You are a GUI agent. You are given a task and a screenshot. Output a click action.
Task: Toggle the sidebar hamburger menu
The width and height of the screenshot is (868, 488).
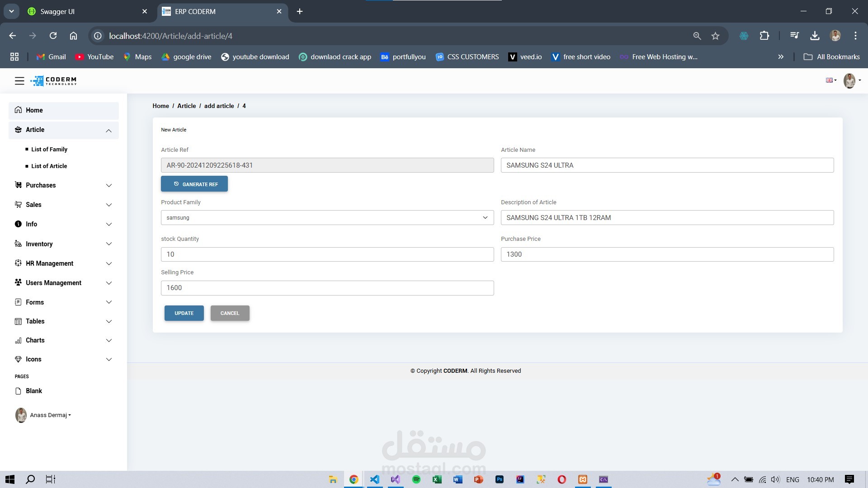point(19,81)
